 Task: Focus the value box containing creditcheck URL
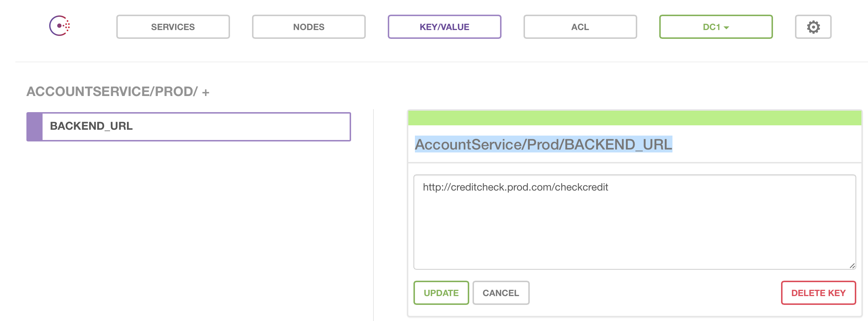coord(635,227)
